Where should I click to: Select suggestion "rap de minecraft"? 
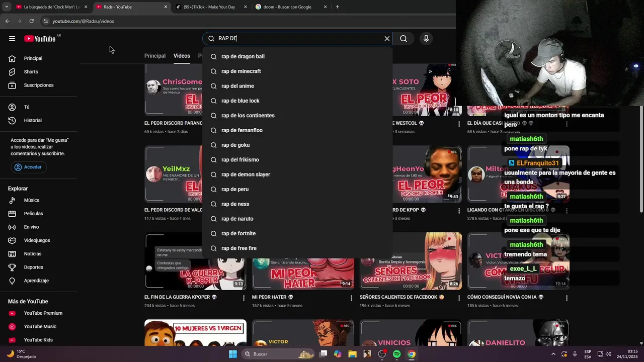pos(297,71)
